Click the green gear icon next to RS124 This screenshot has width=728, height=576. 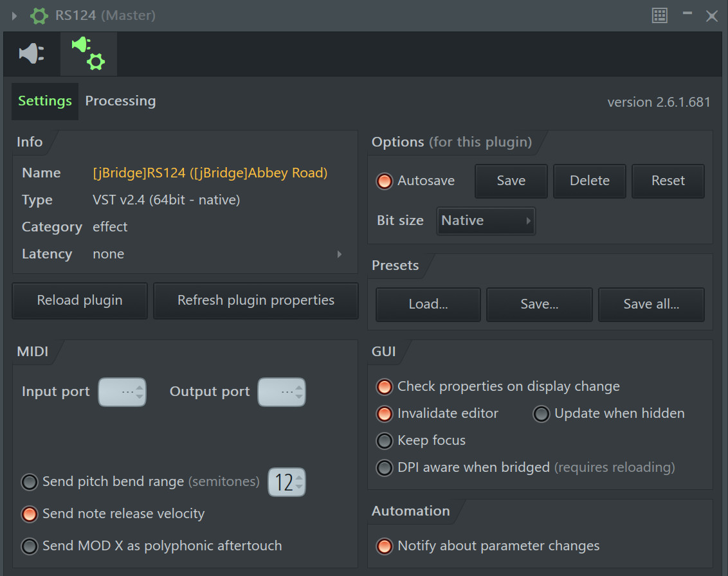point(39,16)
